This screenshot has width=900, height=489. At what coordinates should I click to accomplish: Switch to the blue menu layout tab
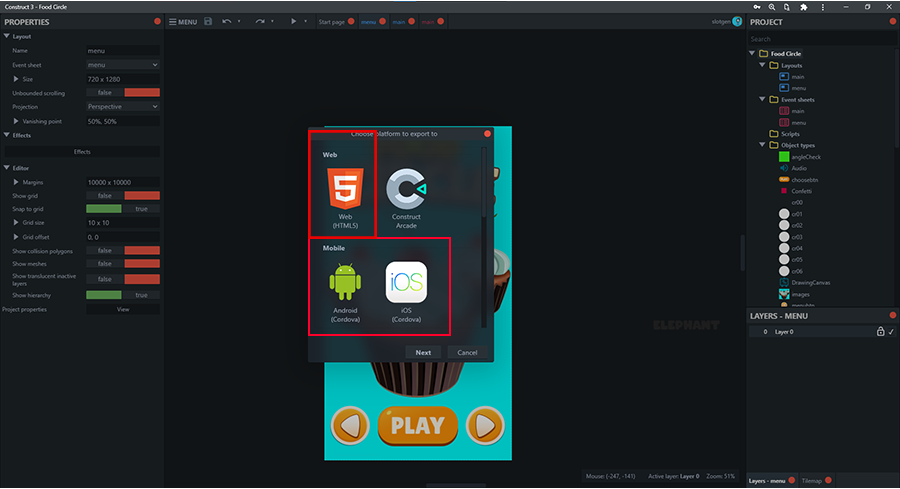pyautogui.click(x=368, y=22)
